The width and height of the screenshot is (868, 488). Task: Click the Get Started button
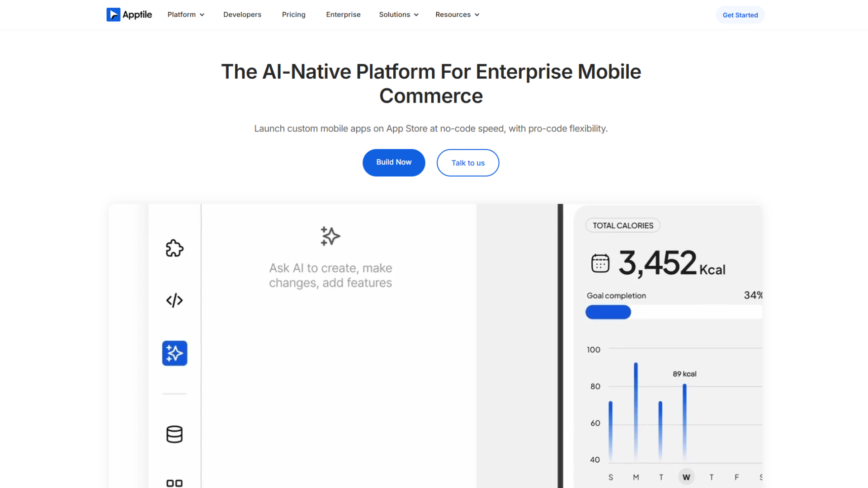pos(740,15)
